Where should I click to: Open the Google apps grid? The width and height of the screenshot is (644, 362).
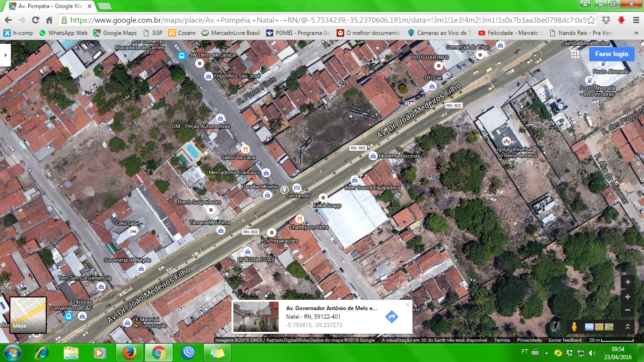point(575,54)
